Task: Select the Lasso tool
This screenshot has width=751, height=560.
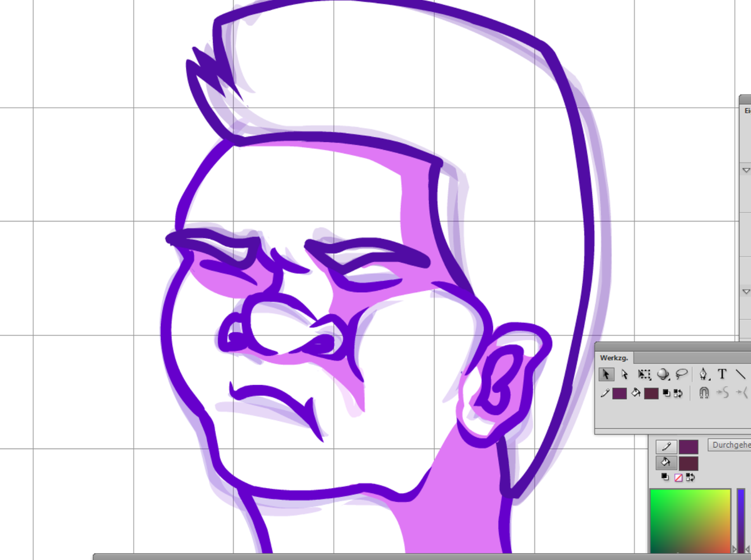Action: coord(682,374)
